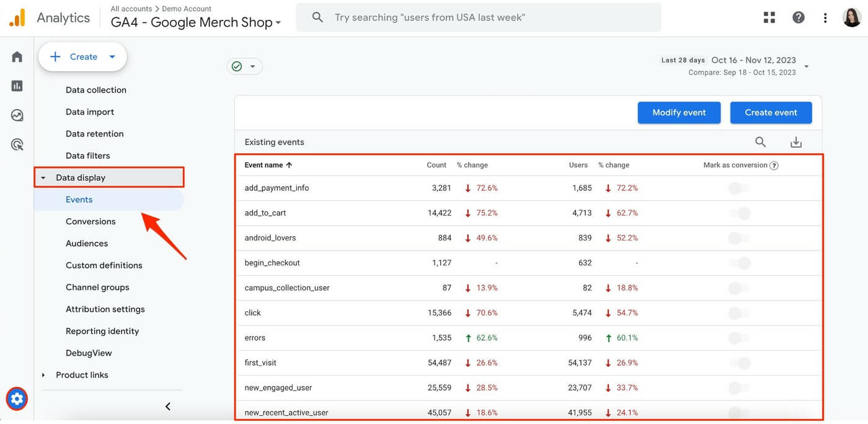Open the Explore icon in left navigation
The width and height of the screenshot is (868, 424).
17,115
